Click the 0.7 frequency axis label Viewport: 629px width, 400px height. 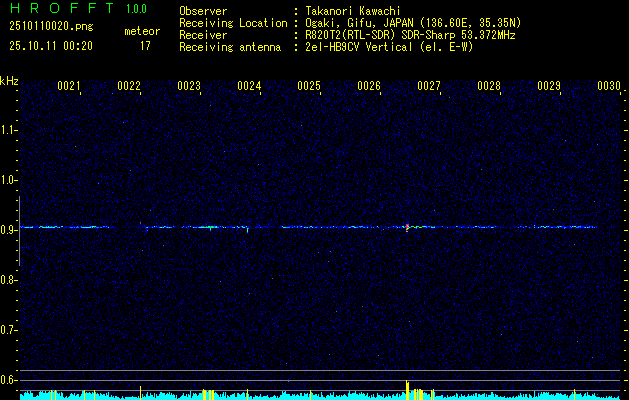click(x=8, y=330)
